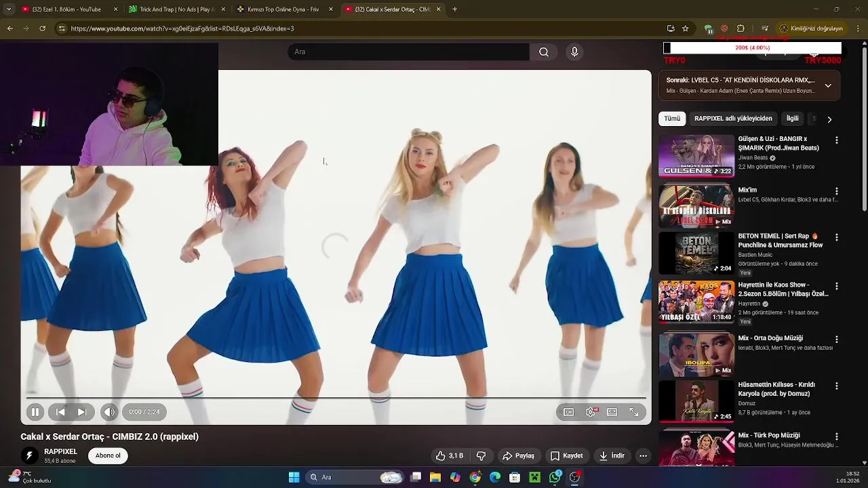
Task: Click YouTube search field
Action: 408,52
